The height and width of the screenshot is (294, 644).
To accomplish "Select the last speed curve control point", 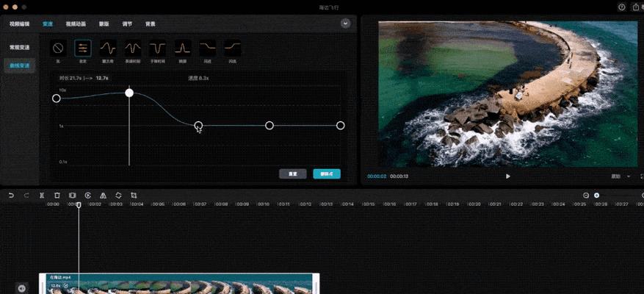I will coord(340,126).
